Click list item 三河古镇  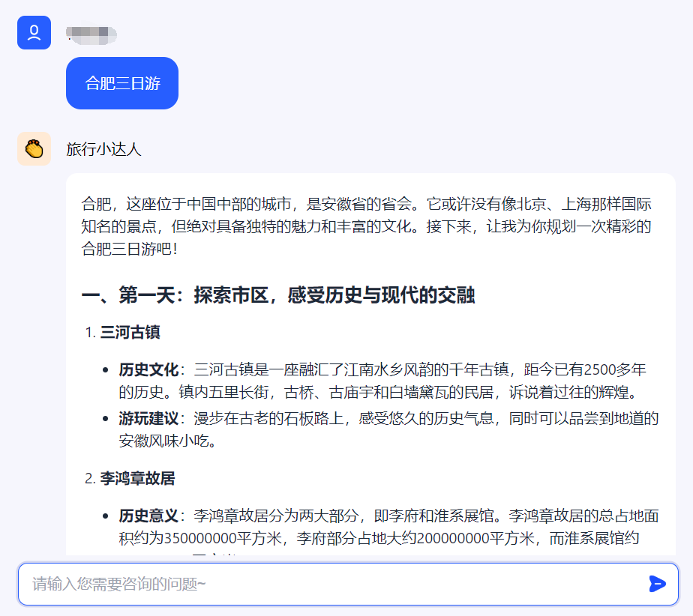tap(130, 332)
